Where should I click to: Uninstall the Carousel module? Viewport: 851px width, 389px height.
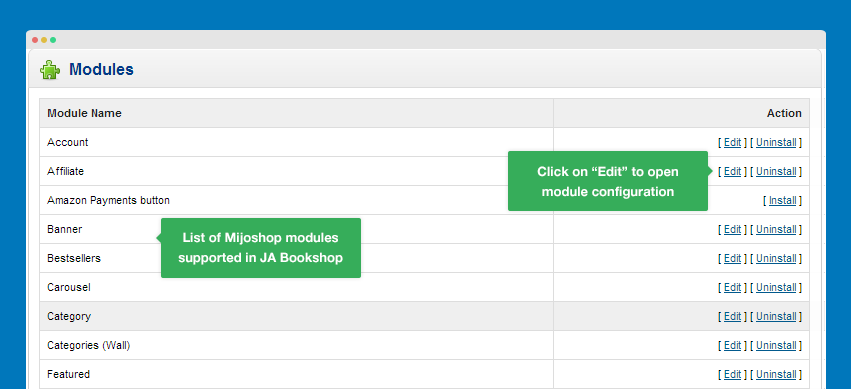point(776,288)
